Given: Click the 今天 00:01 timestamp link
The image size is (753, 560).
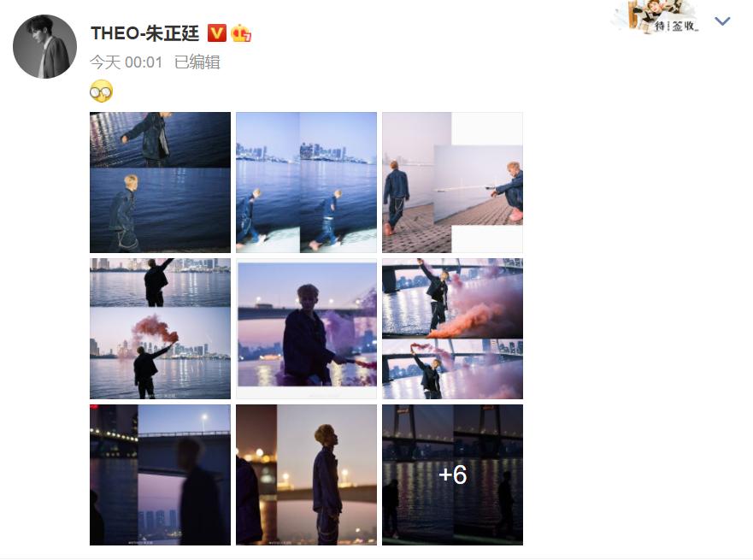Looking at the screenshot, I should tap(126, 62).
